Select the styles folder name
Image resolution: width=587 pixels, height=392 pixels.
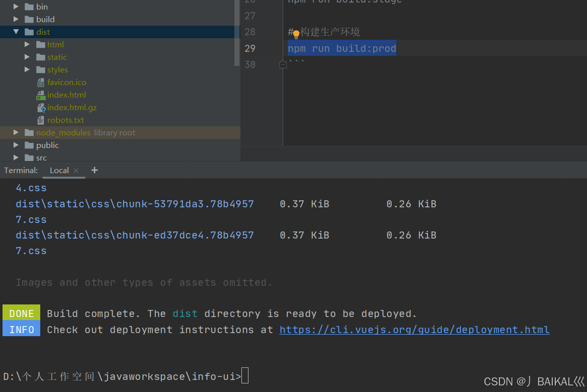pos(58,69)
